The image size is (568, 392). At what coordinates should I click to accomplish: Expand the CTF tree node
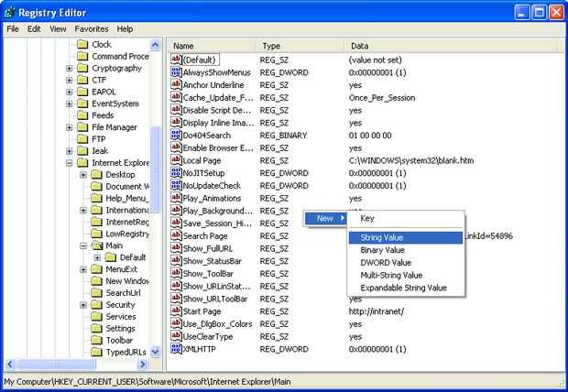click(x=70, y=80)
